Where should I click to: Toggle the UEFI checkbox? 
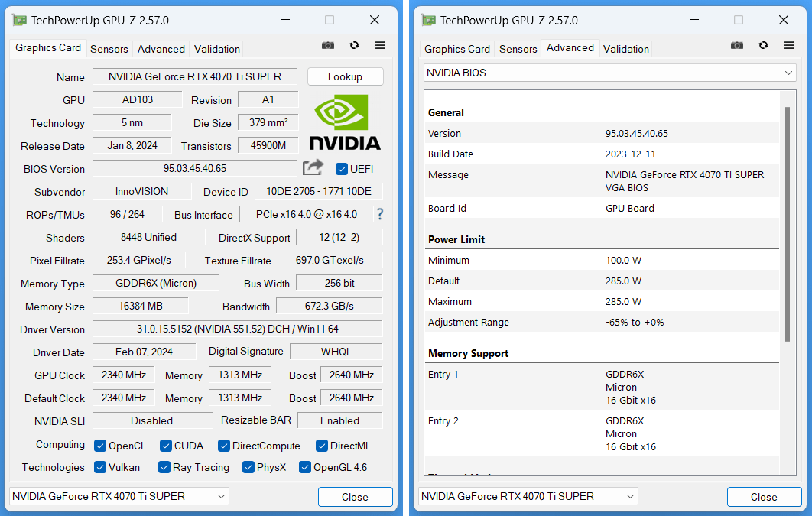pos(341,169)
